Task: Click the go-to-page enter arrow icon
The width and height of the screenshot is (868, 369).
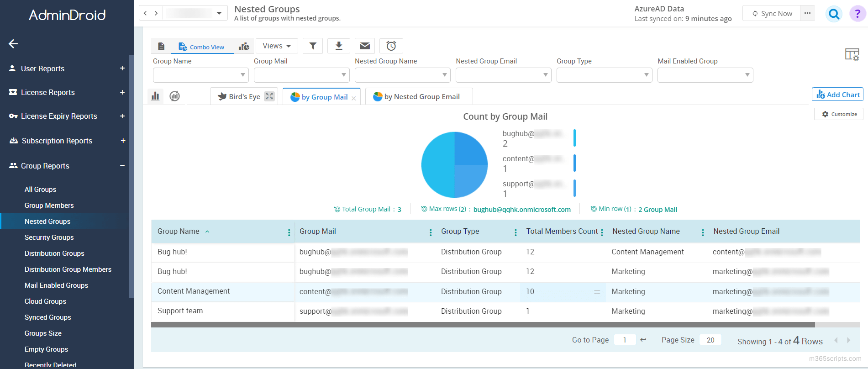Action: point(643,340)
